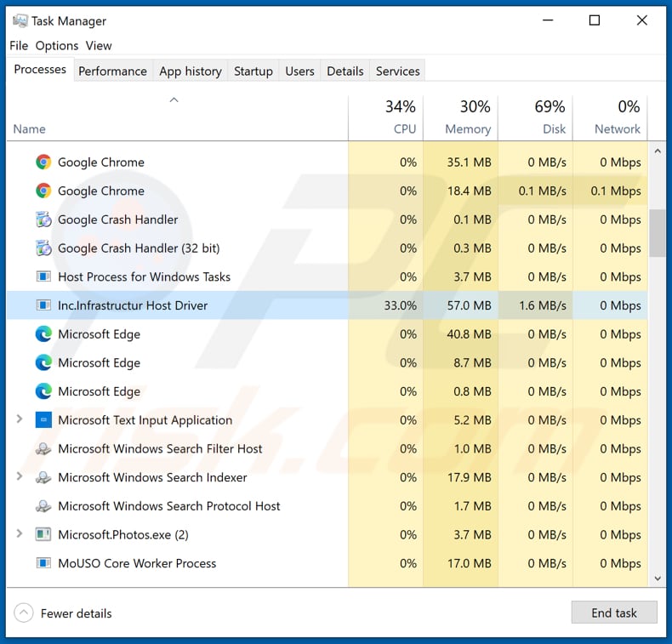
Task: Open the File menu
Action: click(x=19, y=45)
